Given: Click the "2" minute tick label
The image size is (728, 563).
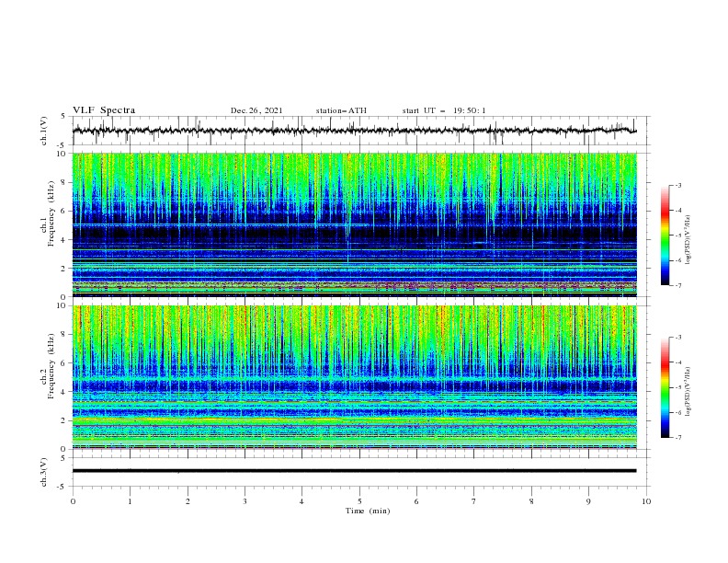Looking at the screenshot, I should pyautogui.click(x=188, y=501).
